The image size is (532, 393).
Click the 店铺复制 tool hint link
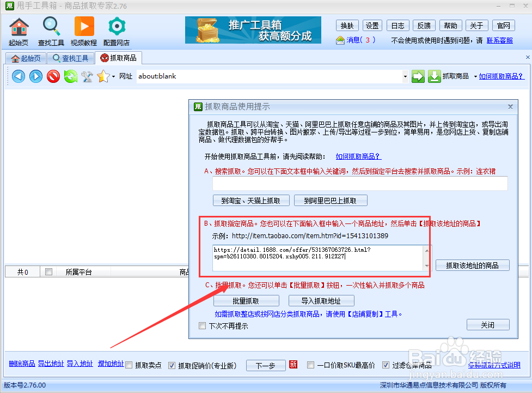tap(365, 314)
